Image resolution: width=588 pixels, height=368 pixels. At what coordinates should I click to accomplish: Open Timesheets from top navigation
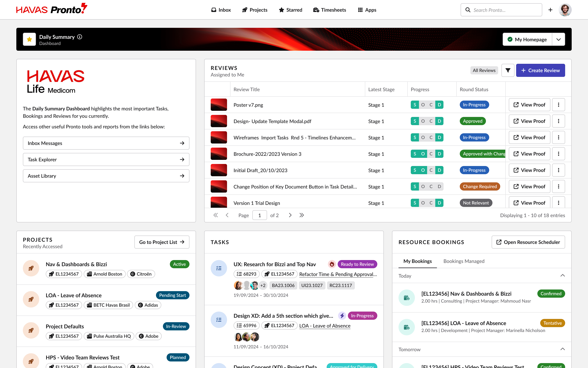(330, 10)
